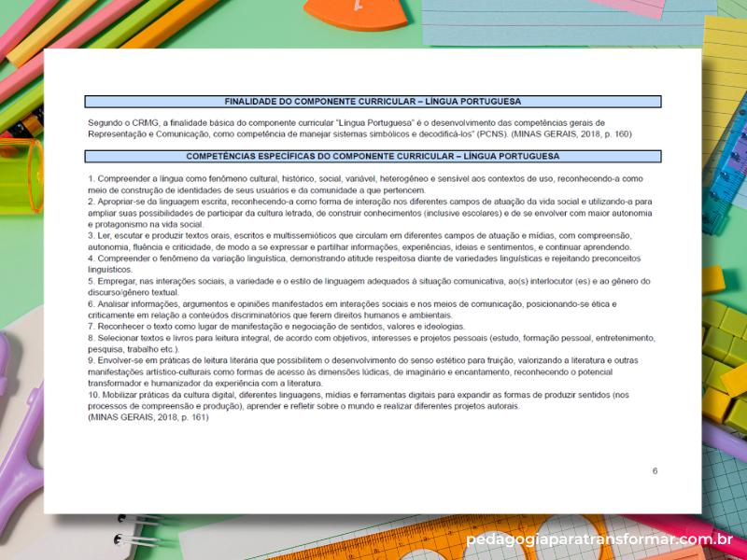The height and width of the screenshot is (560, 747).
Task: Select item 7 "Reconhecer o texto como lugar"
Action: point(276,326)
